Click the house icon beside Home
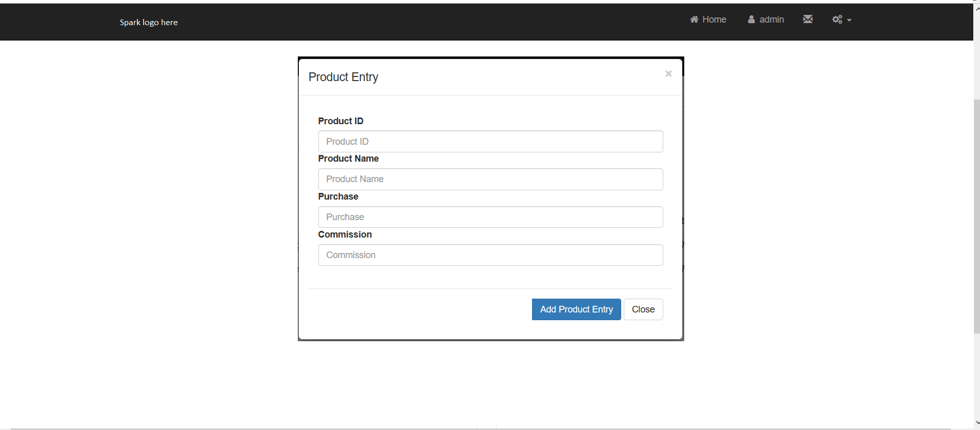980x430 pixels. point(694,19)
